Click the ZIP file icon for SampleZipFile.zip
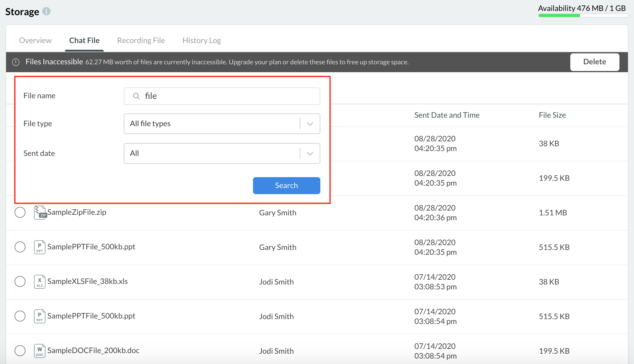Viewport: 634px width, 364px height. 40,212
